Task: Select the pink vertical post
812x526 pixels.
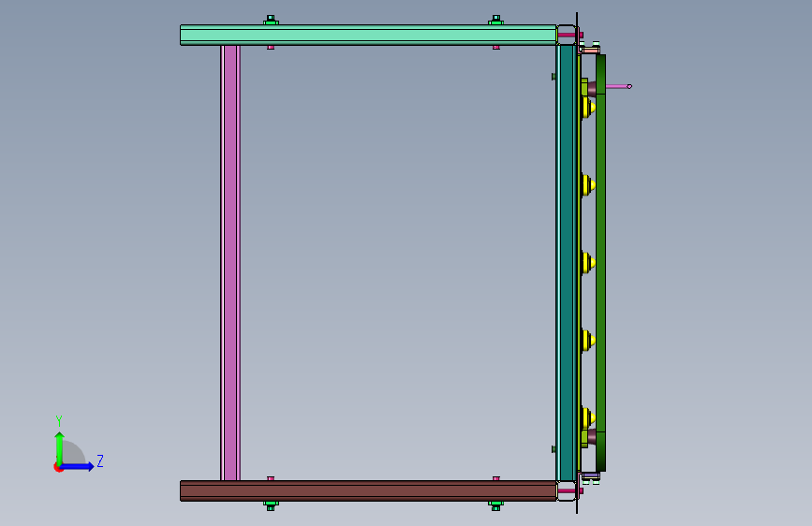Action: tap(230, 262)
